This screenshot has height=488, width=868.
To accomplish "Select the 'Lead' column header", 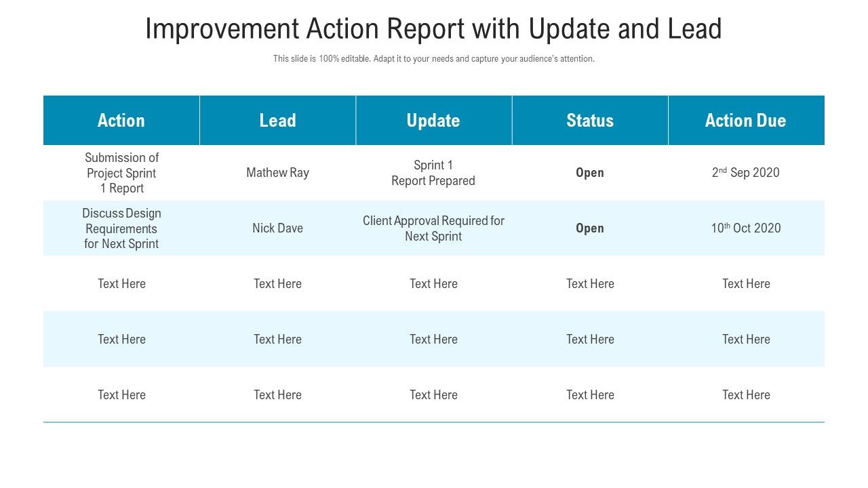I will click(278, 120).
